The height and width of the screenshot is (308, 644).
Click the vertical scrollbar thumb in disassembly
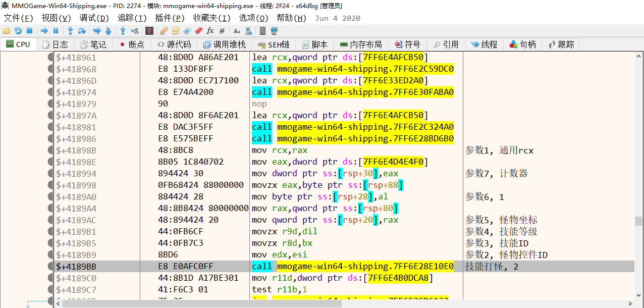pos(639,221)
